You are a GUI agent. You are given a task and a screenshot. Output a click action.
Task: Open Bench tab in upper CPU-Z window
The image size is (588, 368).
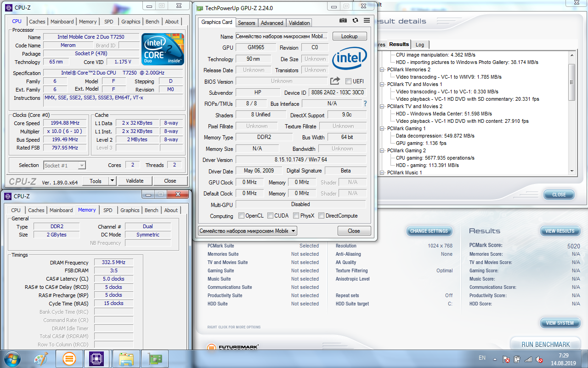pos(153,22)
